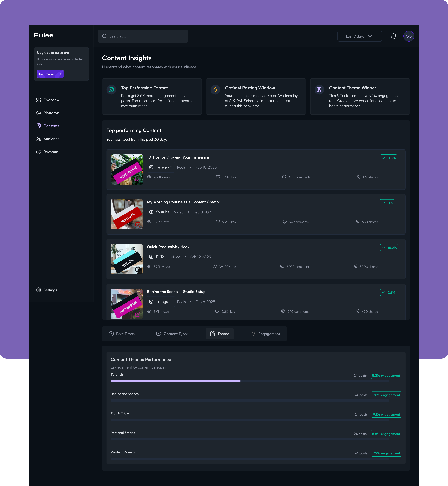Open the Last 7 days dropdown
The height and width of the screenshot is (486, 448).
359,36
